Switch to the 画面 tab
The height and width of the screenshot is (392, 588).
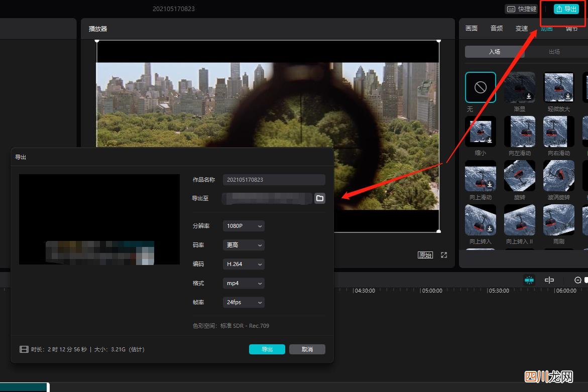(x=472, y=29)
